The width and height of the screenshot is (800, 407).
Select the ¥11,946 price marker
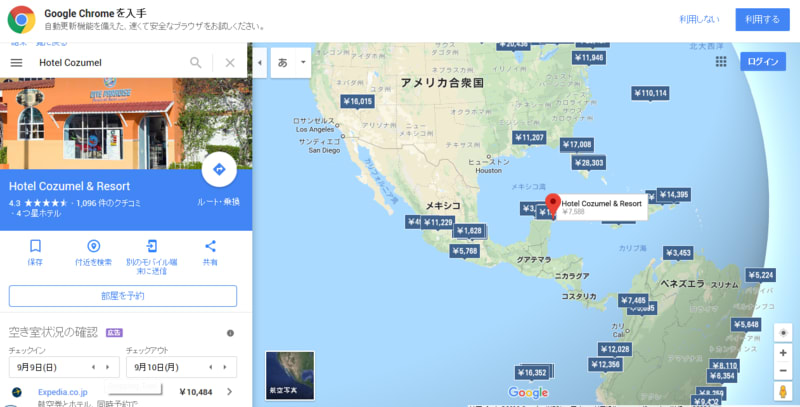click(589, 58)
